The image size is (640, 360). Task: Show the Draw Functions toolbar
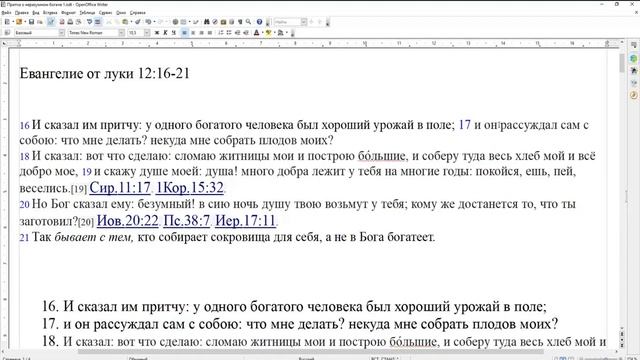(196, 22)
